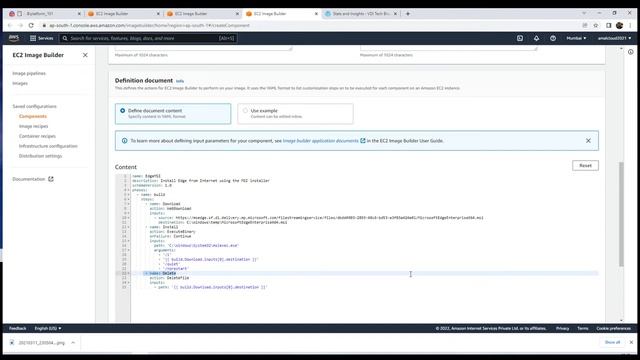
Task: Close the Bytethem_101 browser tab
Action: tap(79, 13)
